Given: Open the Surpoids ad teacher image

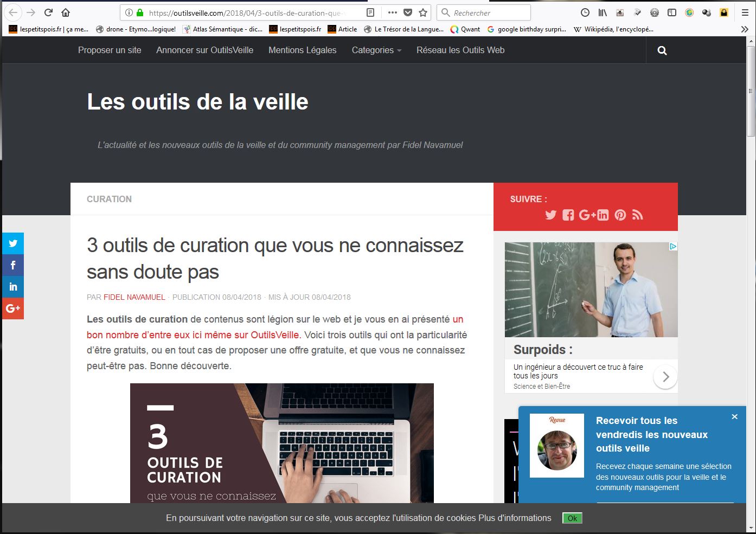Looking at the screenshot, I should tap(591, 289).
